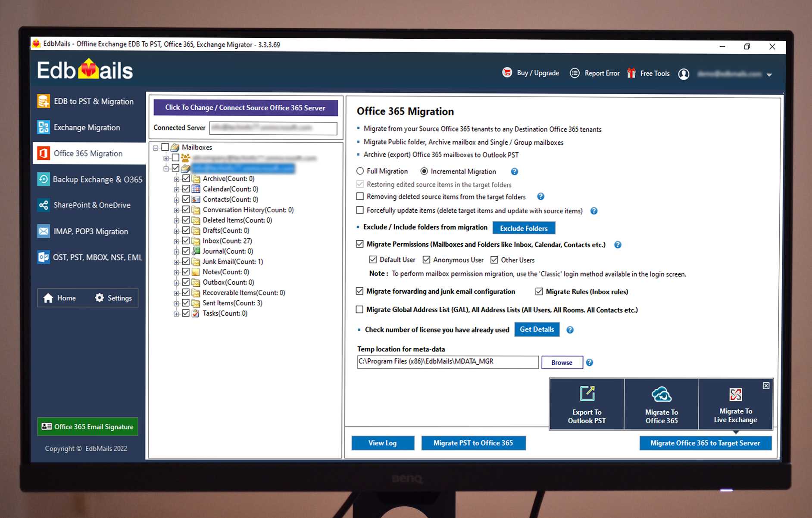
Task: Expand the Junk Email folder node
Action: pos(176,262)
